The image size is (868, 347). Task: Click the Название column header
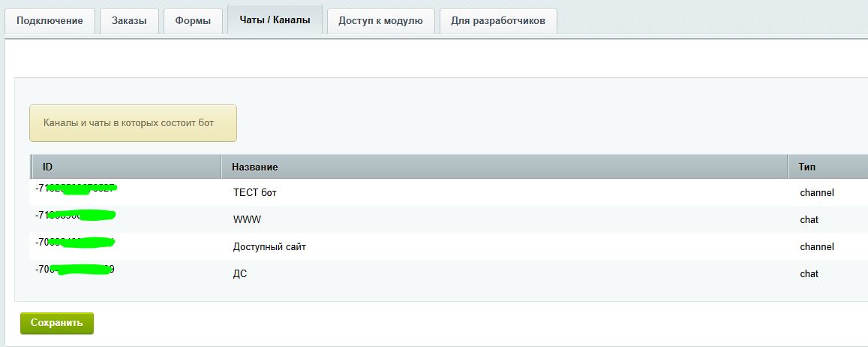[255, 166]
